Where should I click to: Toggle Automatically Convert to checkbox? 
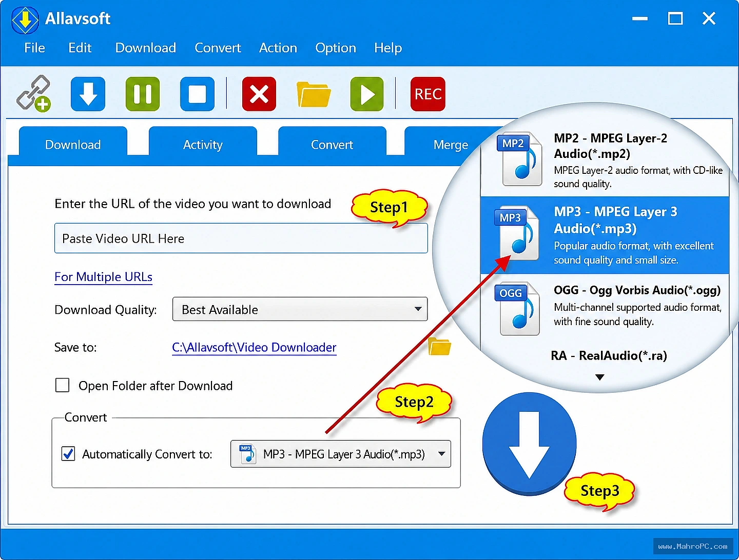click(x=68, y=454)
